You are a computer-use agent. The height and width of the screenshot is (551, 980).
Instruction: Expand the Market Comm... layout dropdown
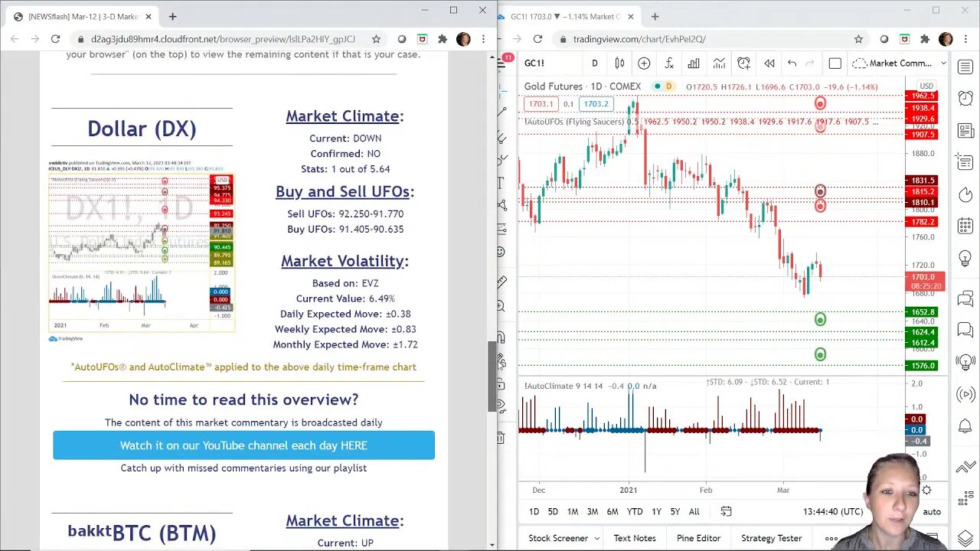point(943,64)
